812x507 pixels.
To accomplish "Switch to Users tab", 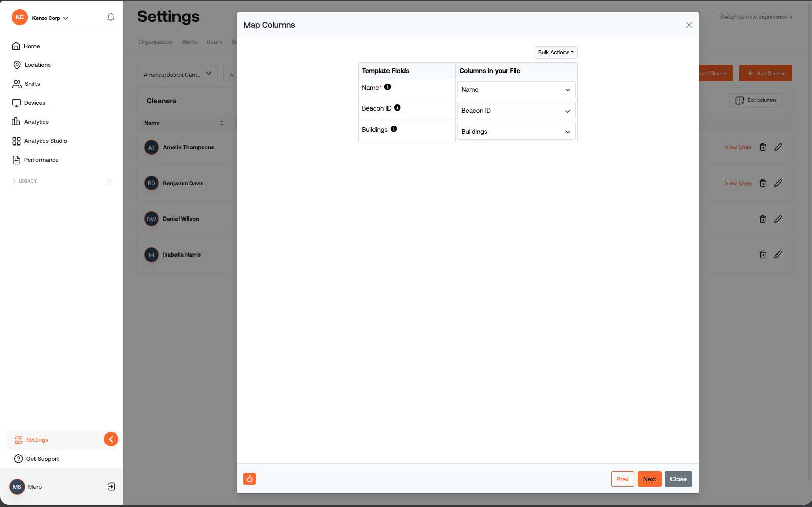I will (214, 42).
